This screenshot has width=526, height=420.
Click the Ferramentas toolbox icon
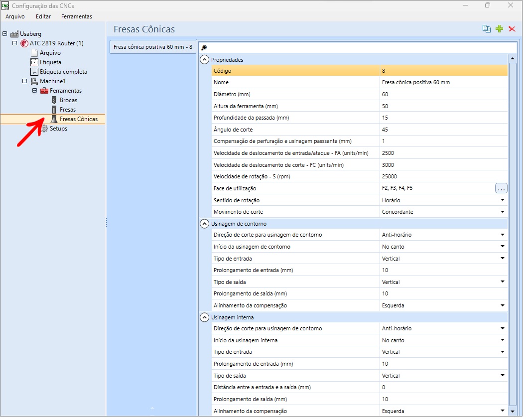point(44,91)
